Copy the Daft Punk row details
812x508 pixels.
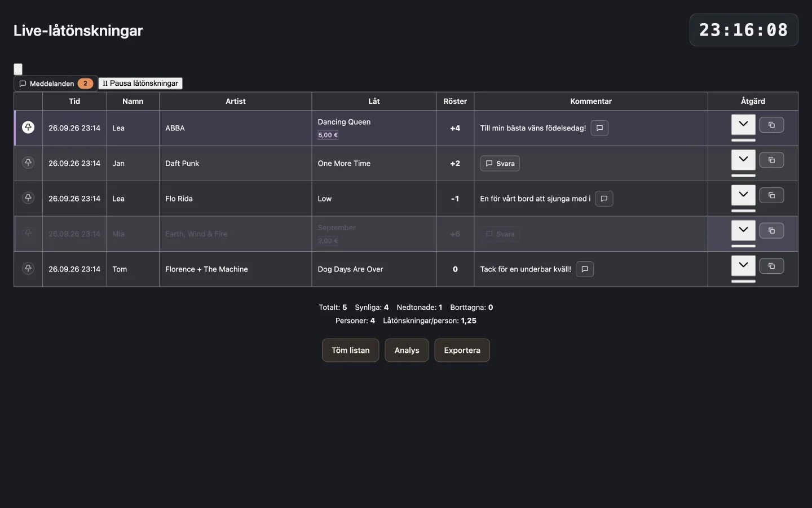tap(771, 160)
